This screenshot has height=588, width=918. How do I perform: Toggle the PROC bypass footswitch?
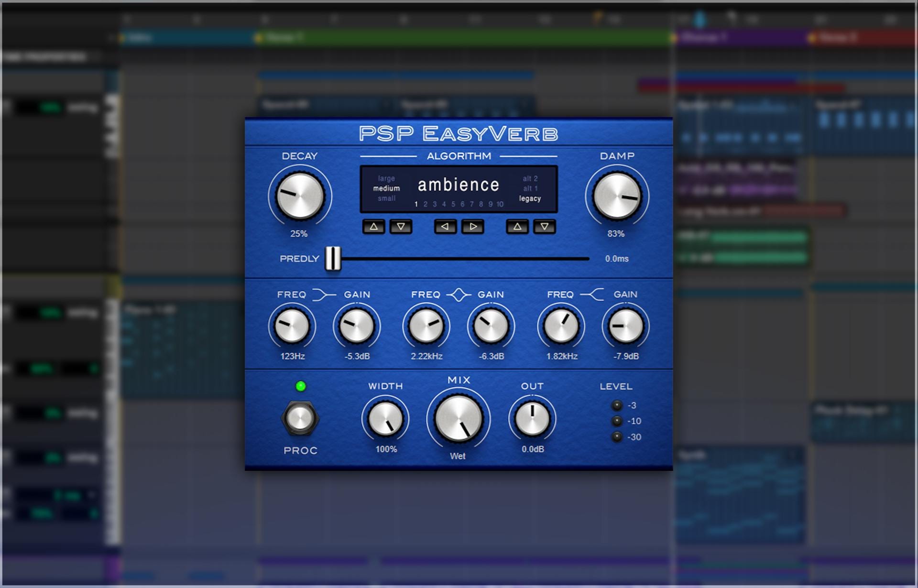299,419
